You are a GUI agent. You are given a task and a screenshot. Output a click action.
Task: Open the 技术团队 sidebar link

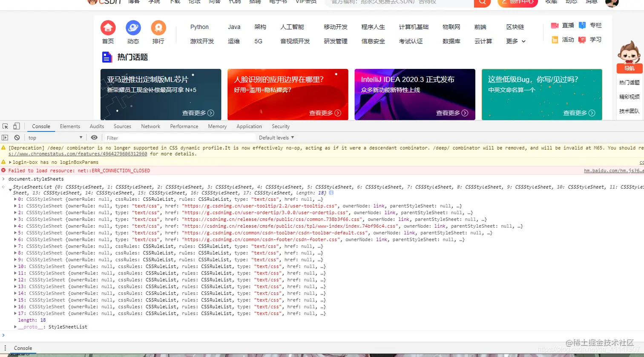pos(629,111)
